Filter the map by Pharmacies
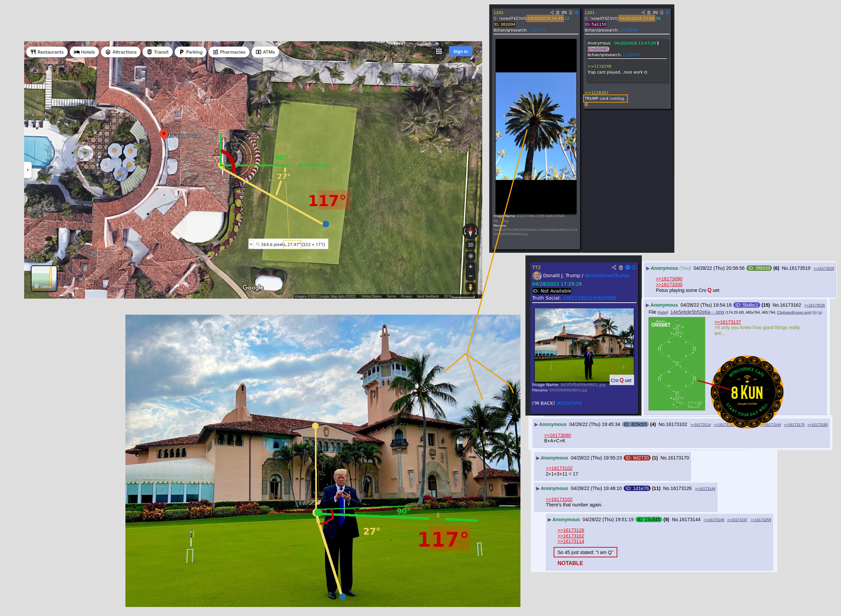 point(229,52)
